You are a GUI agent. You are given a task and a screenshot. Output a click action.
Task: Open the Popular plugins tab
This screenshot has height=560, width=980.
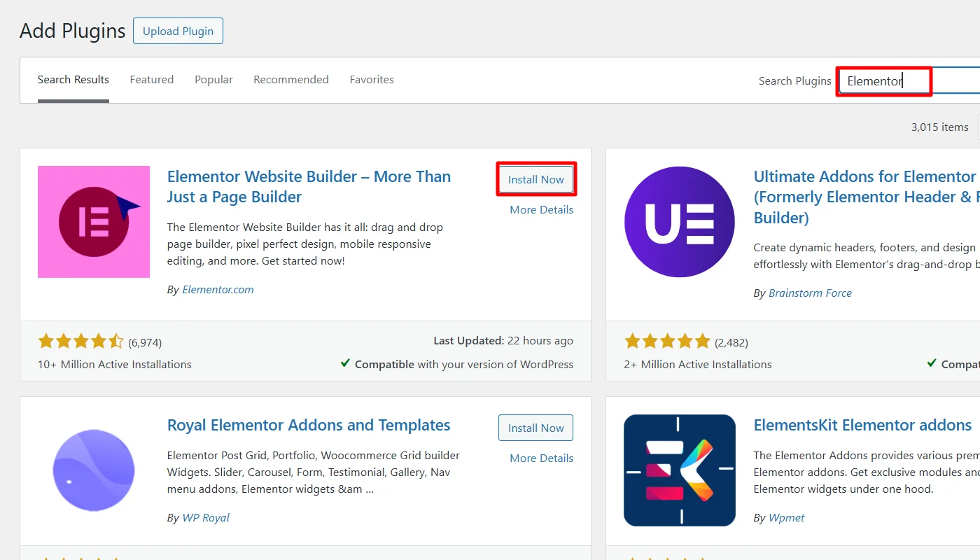[213, 80]
